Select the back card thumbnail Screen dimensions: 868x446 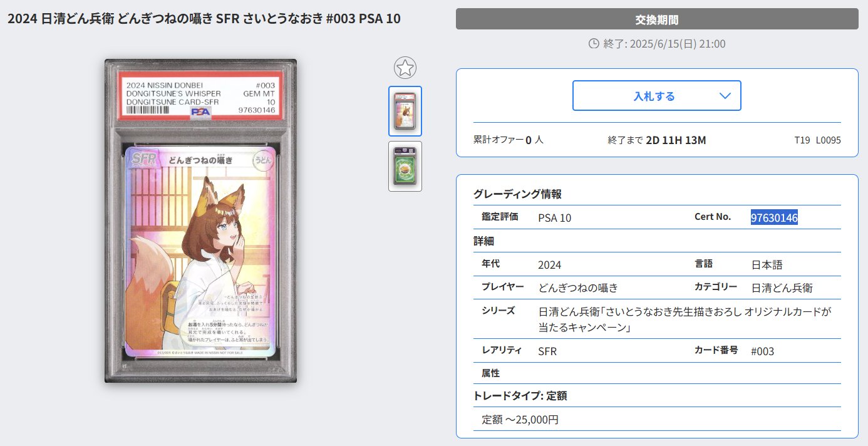(x=405, y=166)
